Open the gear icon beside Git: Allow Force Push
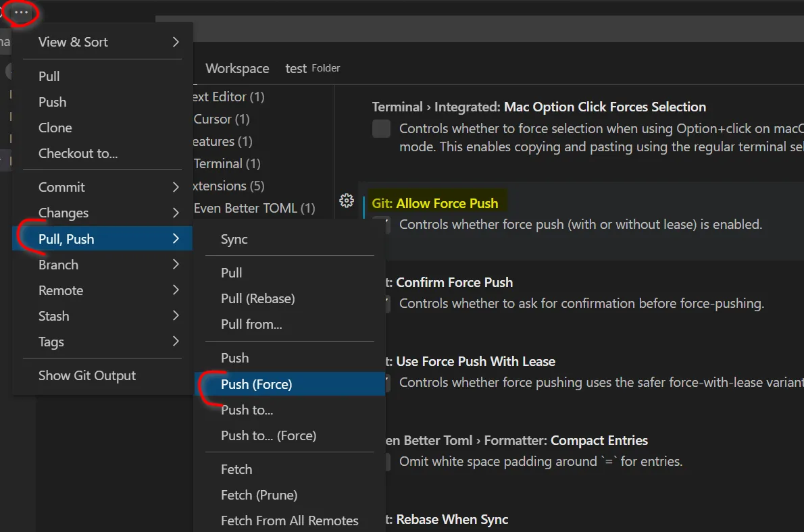This screenshot has width=804, height=532. tap(347, 201)
